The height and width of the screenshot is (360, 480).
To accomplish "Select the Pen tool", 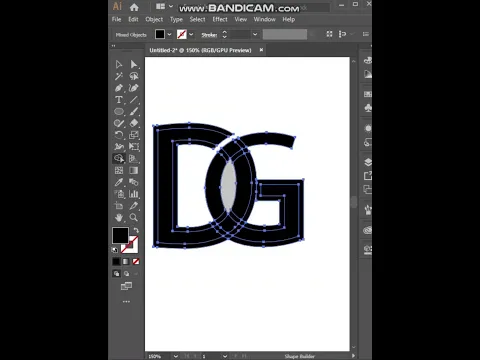I will (119, 88).
